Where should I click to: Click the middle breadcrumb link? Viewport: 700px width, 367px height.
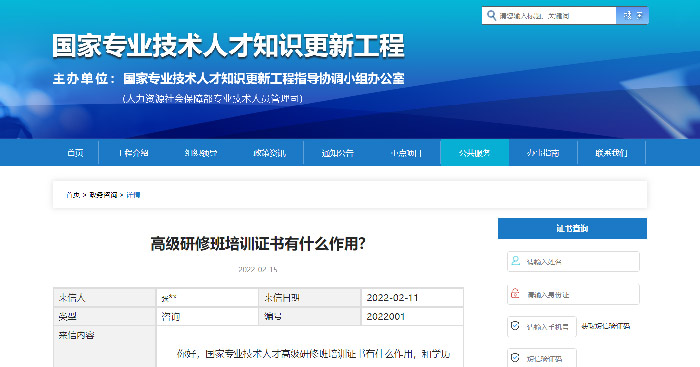(103, 195)
